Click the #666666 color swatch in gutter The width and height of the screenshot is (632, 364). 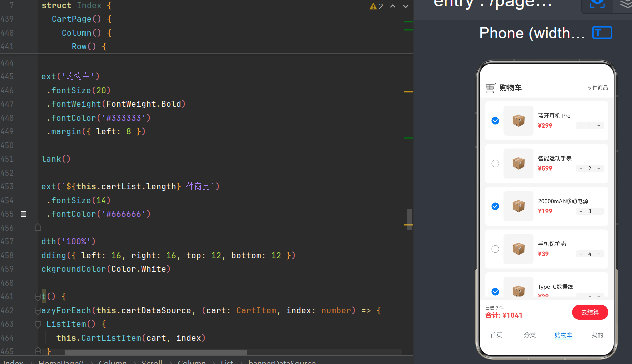(23, 214)
